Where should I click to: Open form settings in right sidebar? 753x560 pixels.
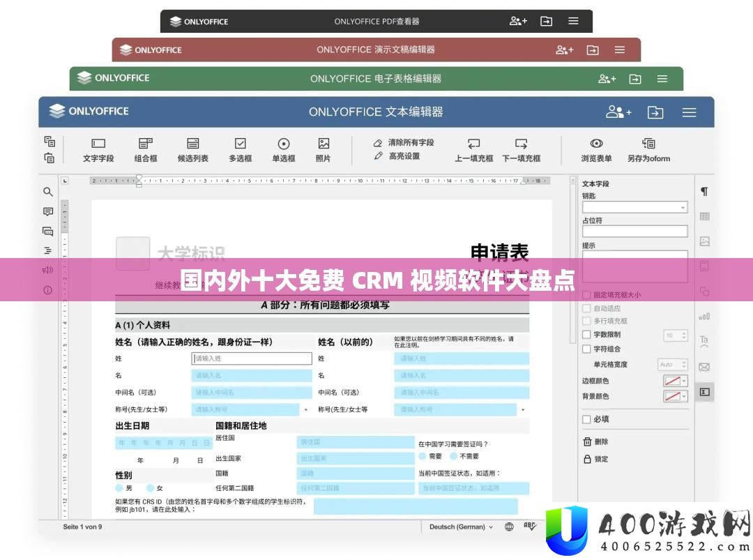click(704, 392)
